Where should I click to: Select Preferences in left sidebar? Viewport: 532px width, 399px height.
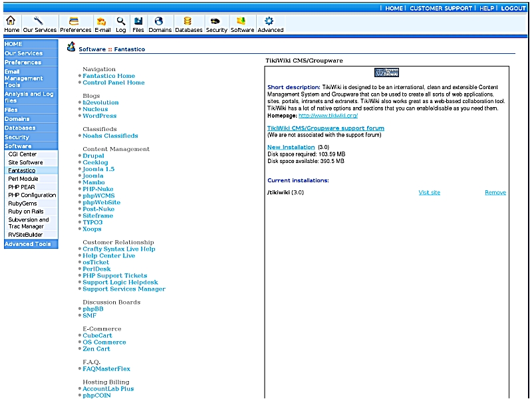point(31,63)
